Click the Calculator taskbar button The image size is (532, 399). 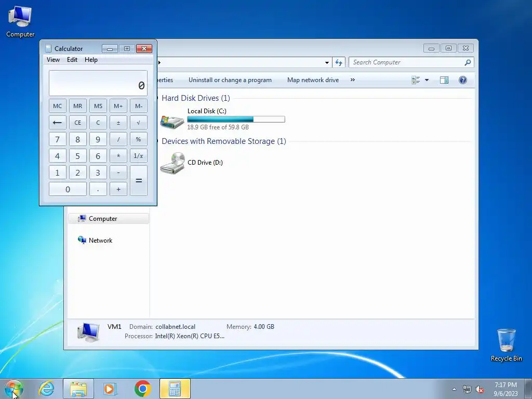click(x=175, y=389)
